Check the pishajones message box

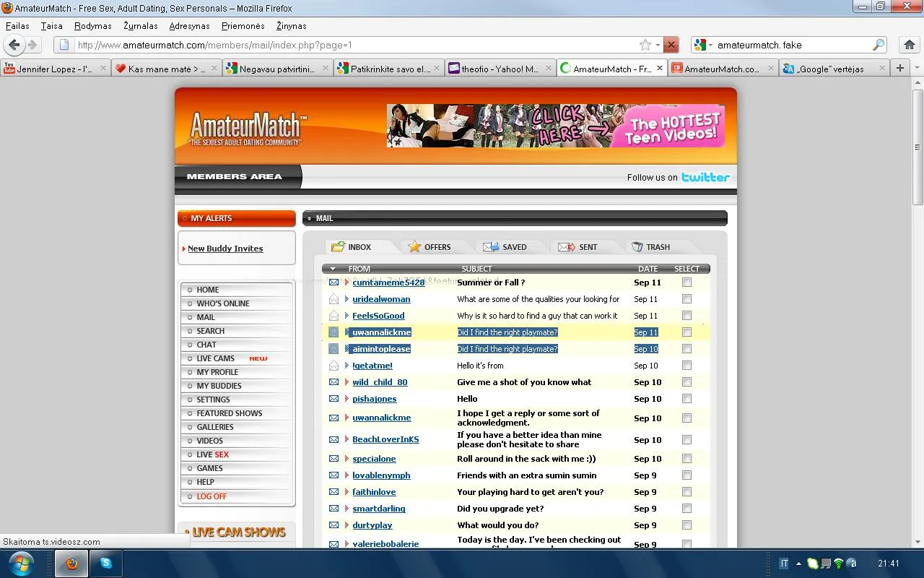pyautogui.click(x=687, y=398)
